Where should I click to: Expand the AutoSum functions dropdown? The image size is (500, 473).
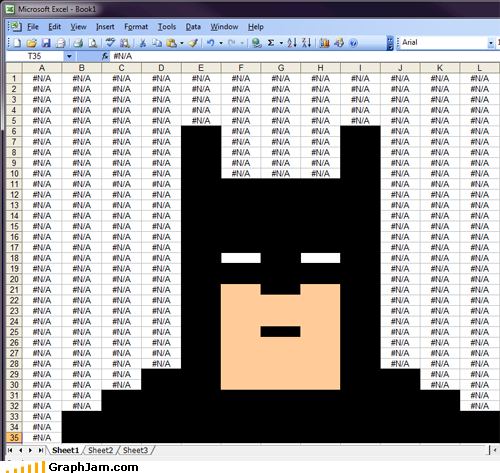click(x=281, y=43)
